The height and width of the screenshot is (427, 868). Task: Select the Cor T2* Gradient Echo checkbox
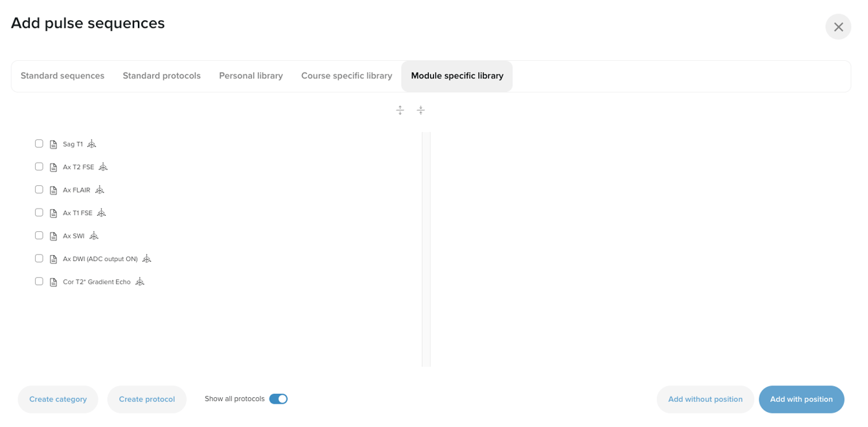tap(39, 281)
